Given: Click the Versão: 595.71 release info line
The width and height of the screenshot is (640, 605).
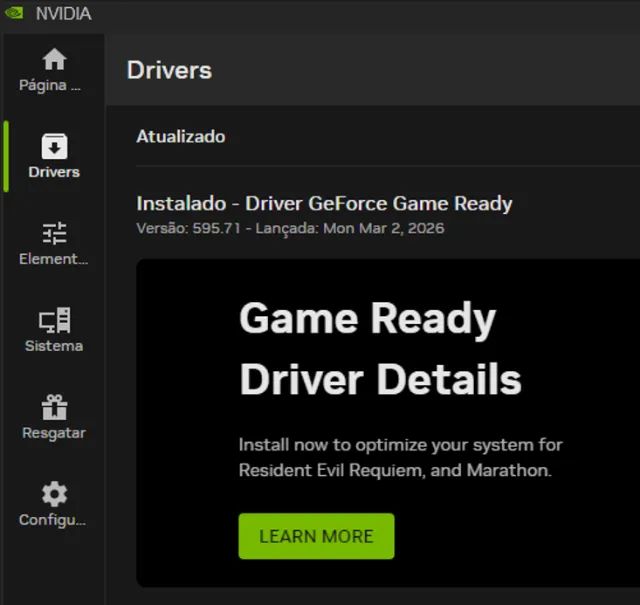Looking at the screenshot, I should tap(290, 228).
